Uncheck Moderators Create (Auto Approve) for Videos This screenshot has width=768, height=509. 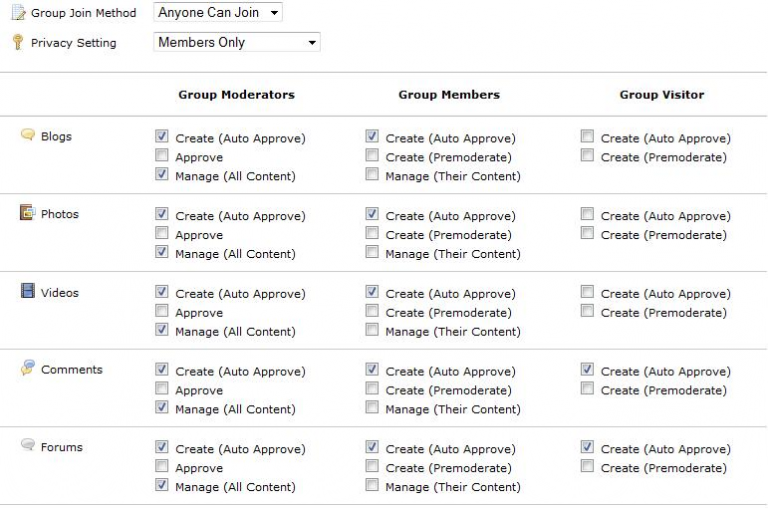[162, 292]
